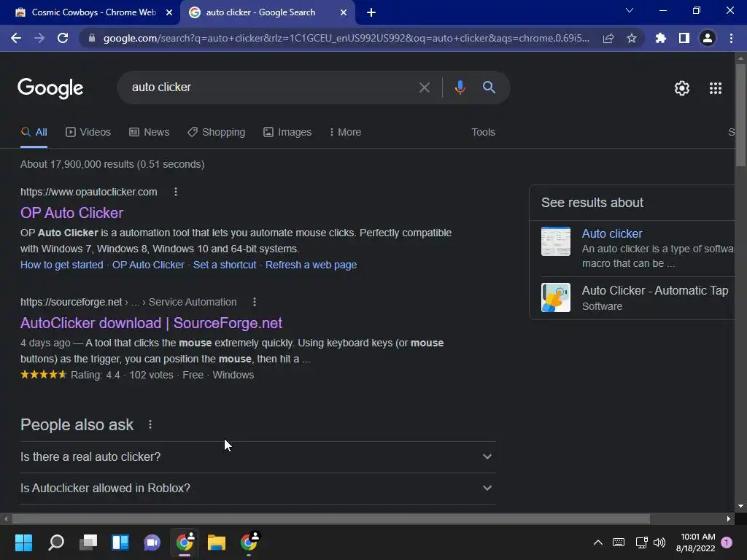The width and height of the screenshot is (747, 560).
Task: Bookmark this page with star icon
Action: click(632, 38)
